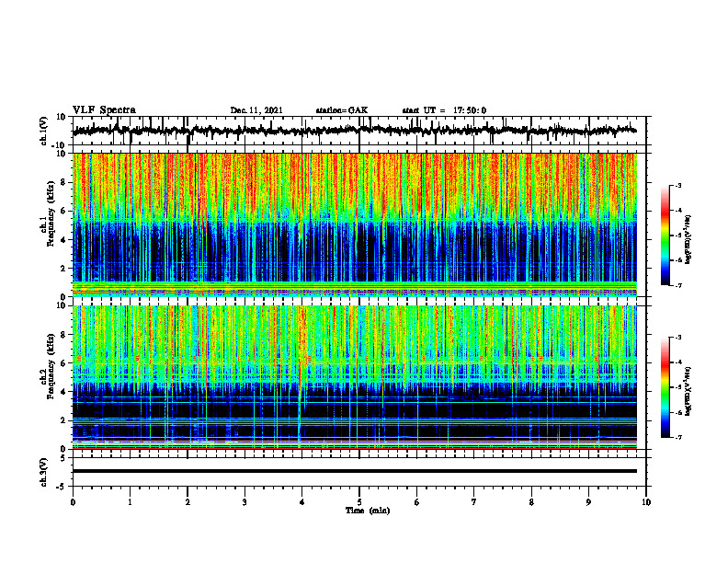Click the "Time (min)" axis label
This screenshot has height=563, width=728.
click(368, 511)
